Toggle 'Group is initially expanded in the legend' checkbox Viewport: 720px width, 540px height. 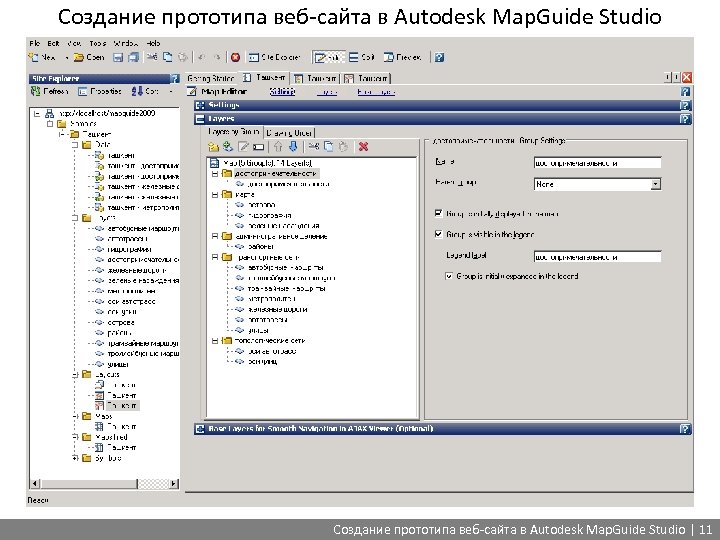coord(449,276)
